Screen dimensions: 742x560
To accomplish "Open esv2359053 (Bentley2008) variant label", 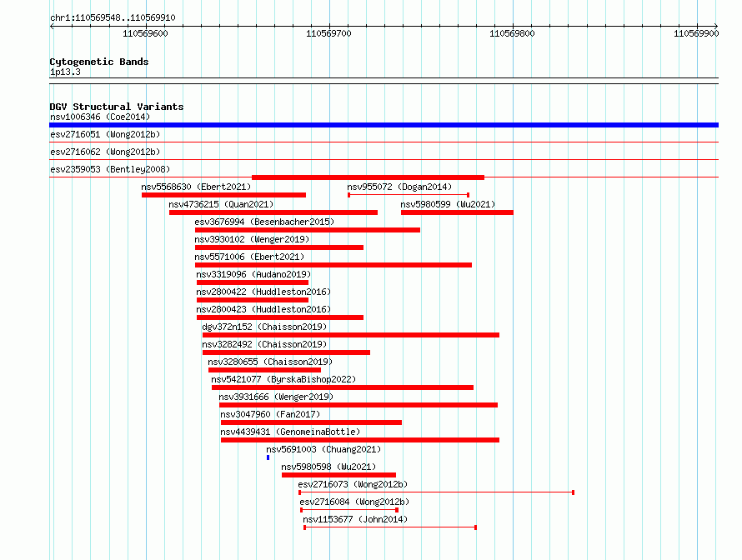I will [110, 169].
